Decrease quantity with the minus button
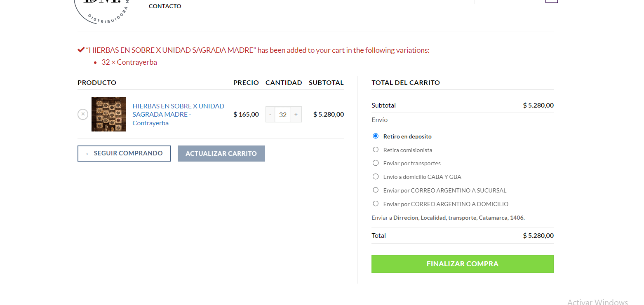Viewport: 644px width, 305px height. click(270, 115)
